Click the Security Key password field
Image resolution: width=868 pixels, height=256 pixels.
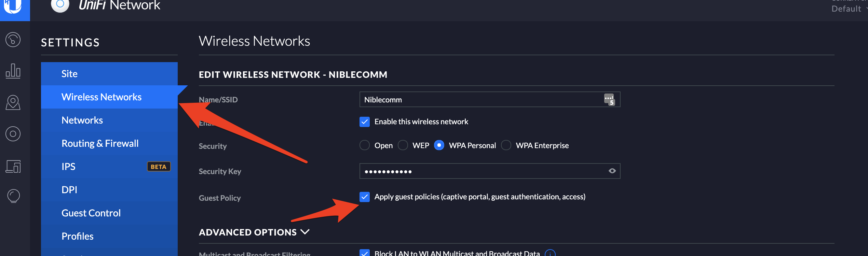(490, 171)
